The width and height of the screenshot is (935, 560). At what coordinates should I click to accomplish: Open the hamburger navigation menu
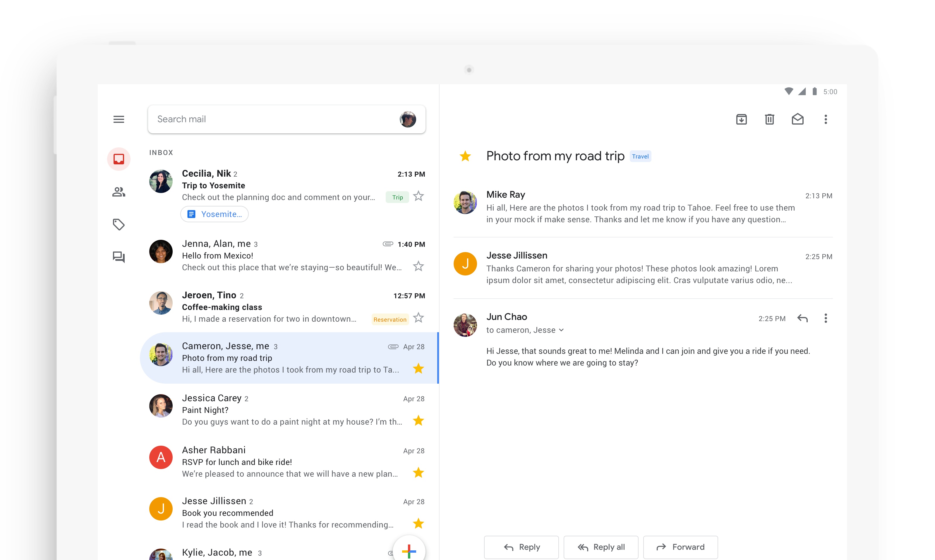(x=119, y=119)
